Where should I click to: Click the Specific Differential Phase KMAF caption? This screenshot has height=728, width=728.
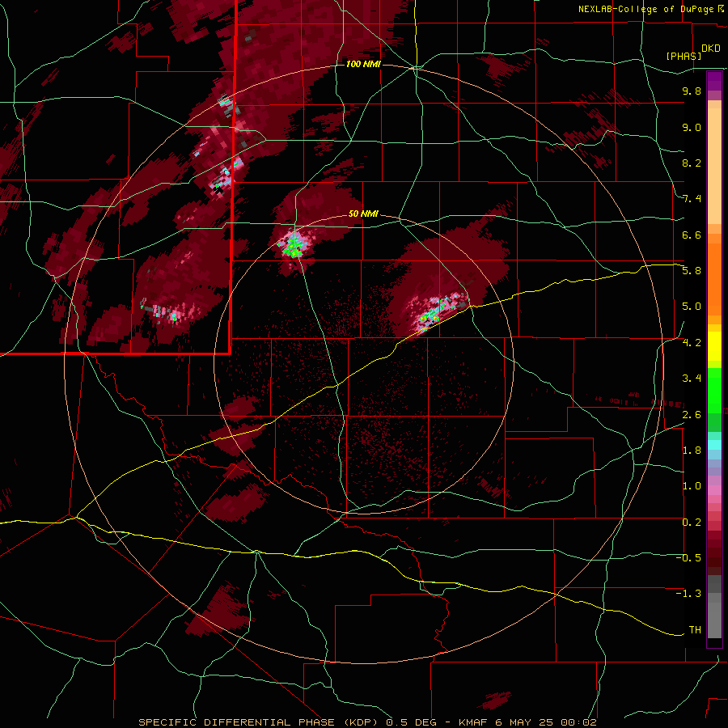pyautogui.click(x=367, y=722)
